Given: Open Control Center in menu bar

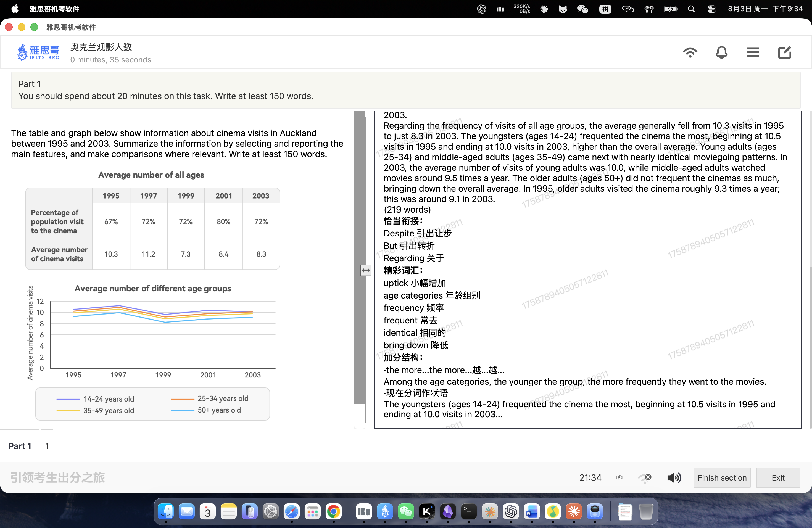Looking at the screenshot, I should pos(711,9).
